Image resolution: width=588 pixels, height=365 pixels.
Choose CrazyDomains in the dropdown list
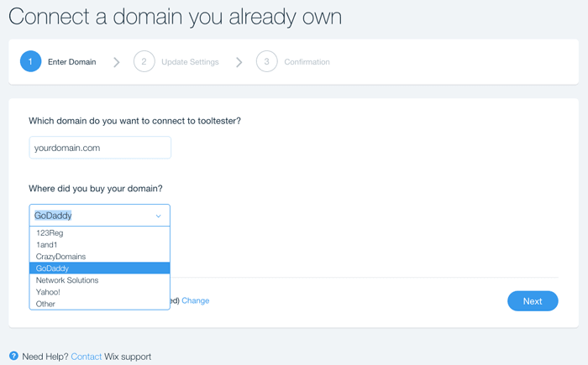pos(99,256)
